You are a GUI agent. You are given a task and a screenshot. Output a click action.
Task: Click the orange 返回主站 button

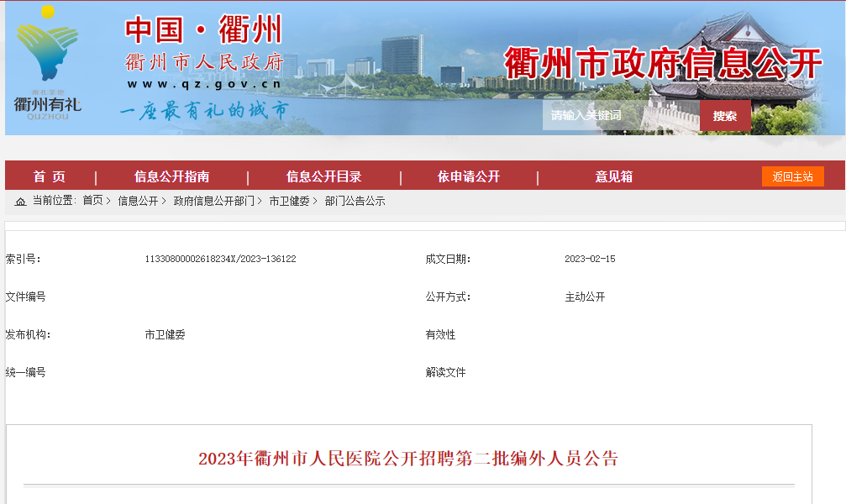pyautogui.click(x=792, y=176)
